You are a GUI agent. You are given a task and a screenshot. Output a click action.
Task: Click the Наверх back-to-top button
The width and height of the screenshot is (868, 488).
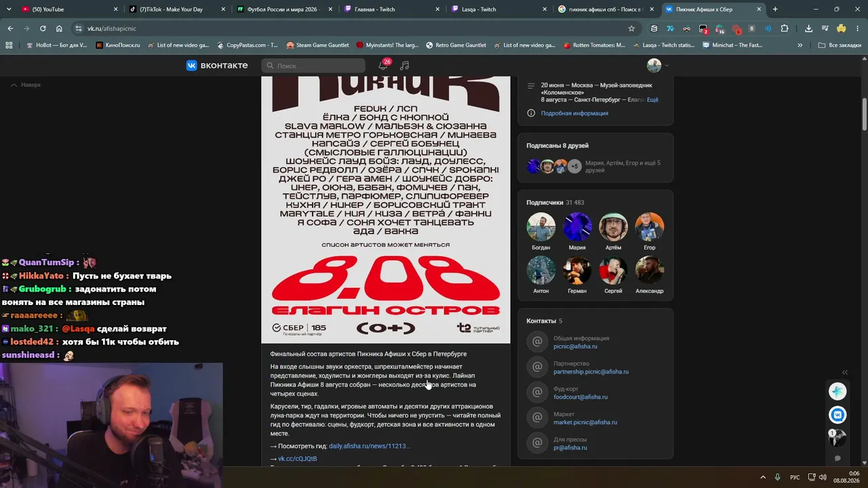(26, 85)
